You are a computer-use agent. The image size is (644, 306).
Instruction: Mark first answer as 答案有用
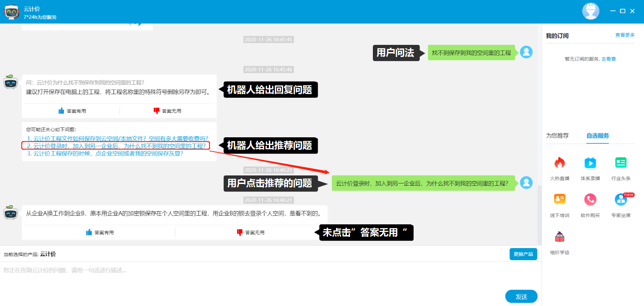72,111
